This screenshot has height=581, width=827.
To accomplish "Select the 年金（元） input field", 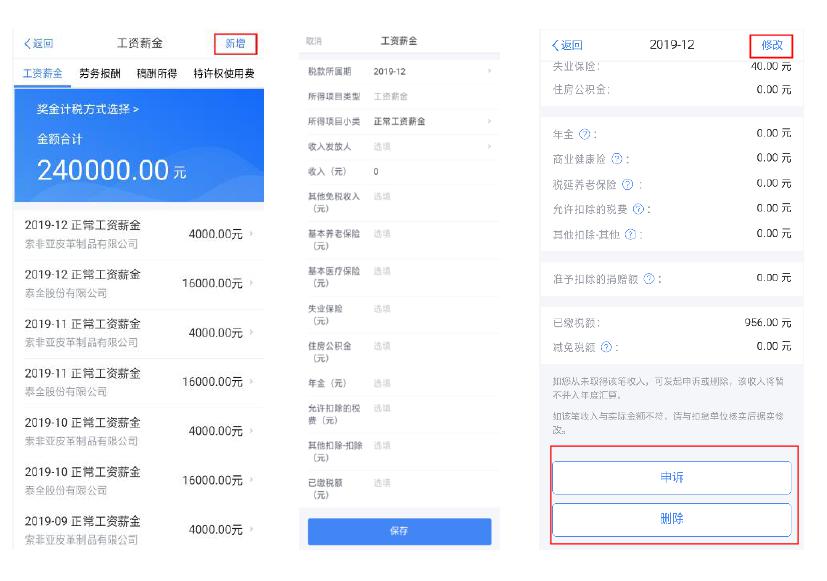I will [x=399, y=383].
